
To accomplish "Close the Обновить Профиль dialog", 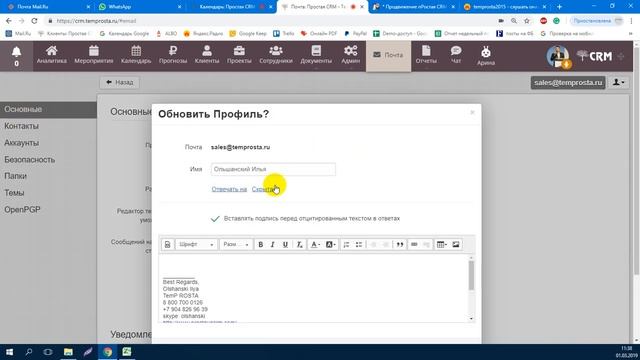I will click(472, 112).
